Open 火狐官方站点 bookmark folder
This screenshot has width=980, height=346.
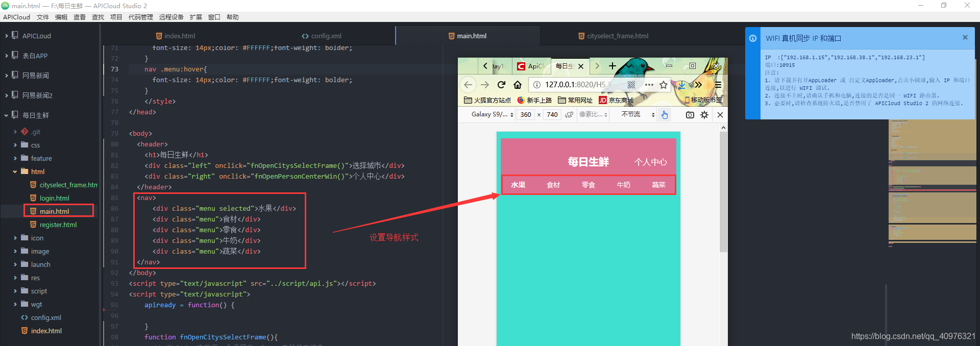[x=487, y=100]
